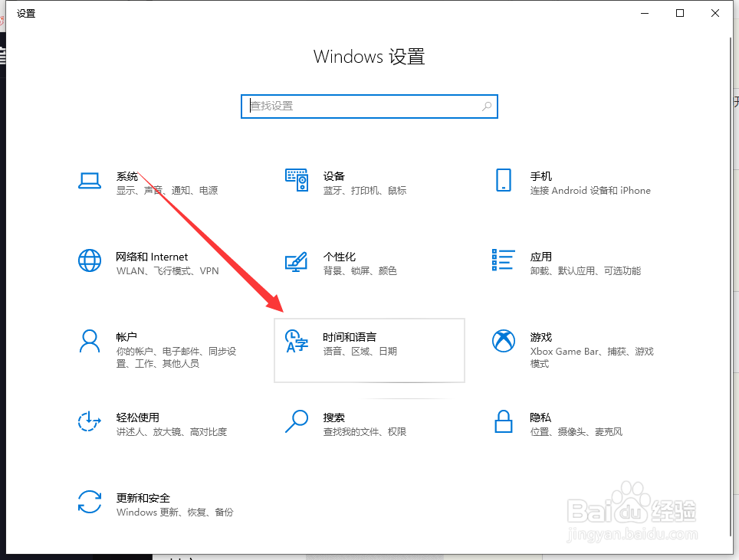Click the 轻松使用 title text
739x560 pixels.
(137, 418)
